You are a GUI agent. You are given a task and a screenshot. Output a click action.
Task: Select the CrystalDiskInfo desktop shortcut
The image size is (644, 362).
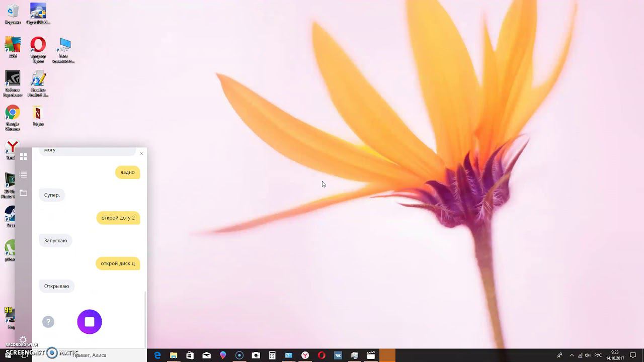pyautogui.click(x=38, y=14)
